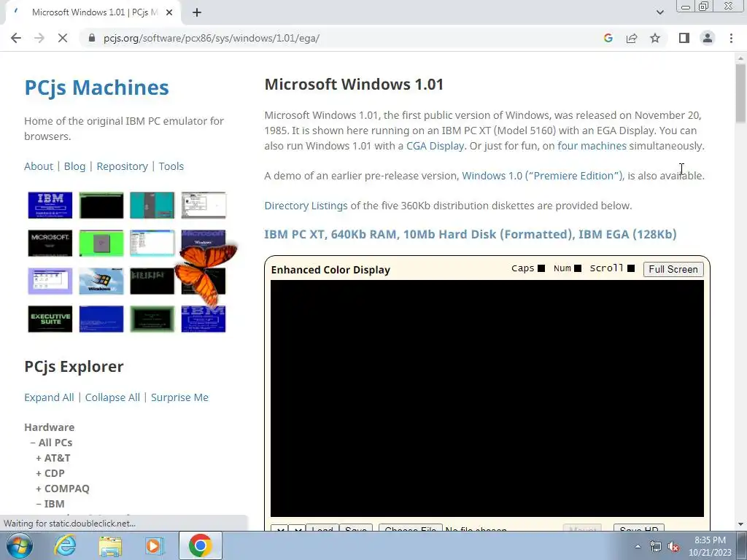Open the Tools link
Screen dimensions: 747x560
pos(171,166)
